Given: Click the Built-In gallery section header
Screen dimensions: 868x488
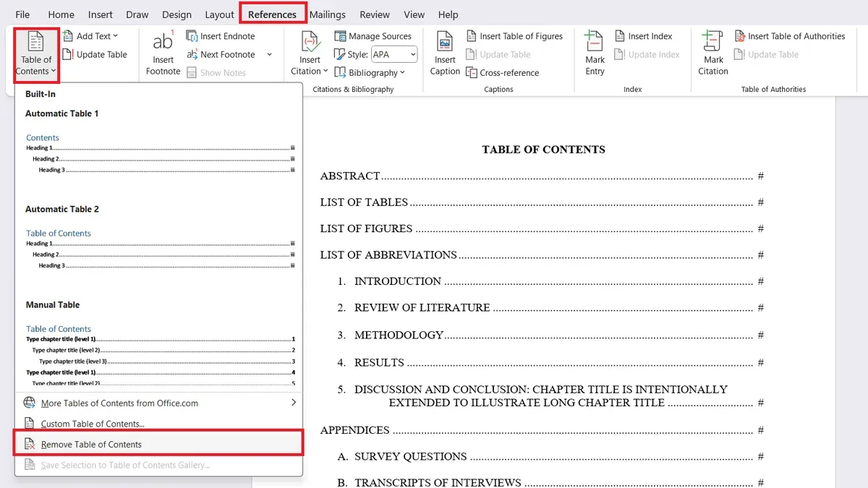Looking at the screenshot, I should (41, 94).
